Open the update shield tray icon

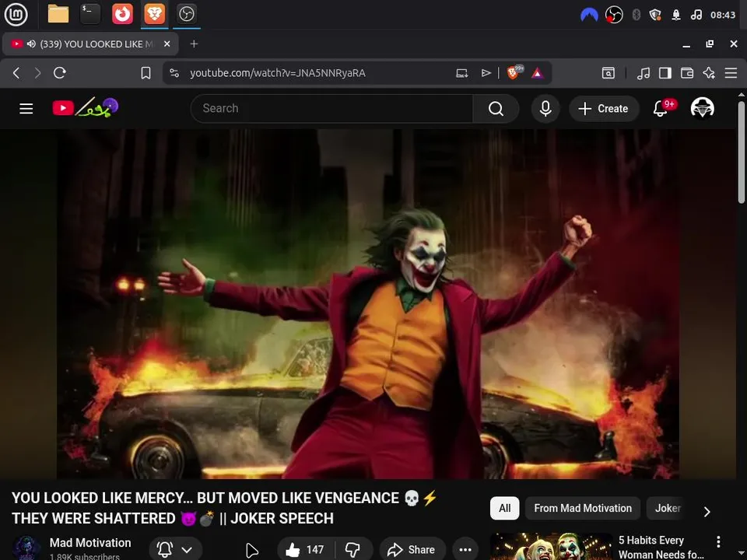(655, 15)
